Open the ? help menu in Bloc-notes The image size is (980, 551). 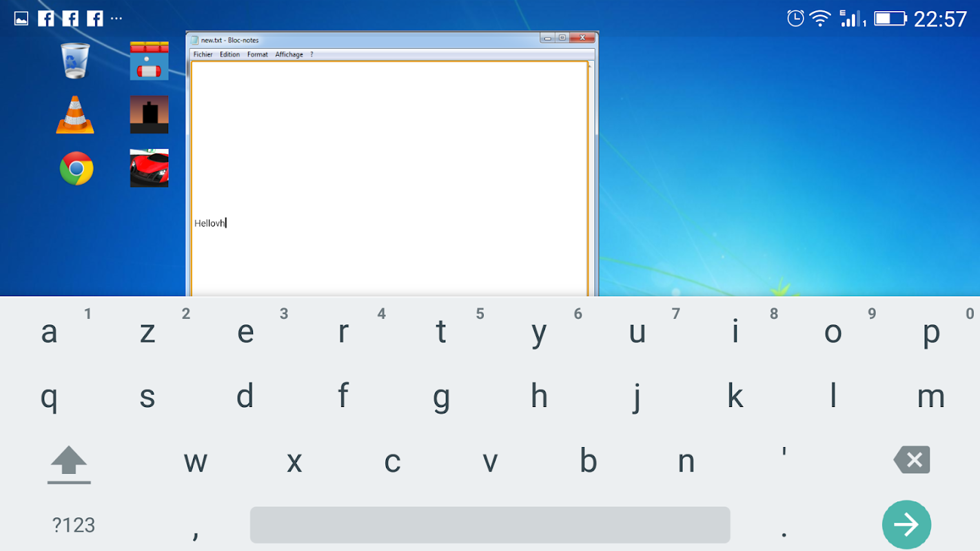coord(312,54)
